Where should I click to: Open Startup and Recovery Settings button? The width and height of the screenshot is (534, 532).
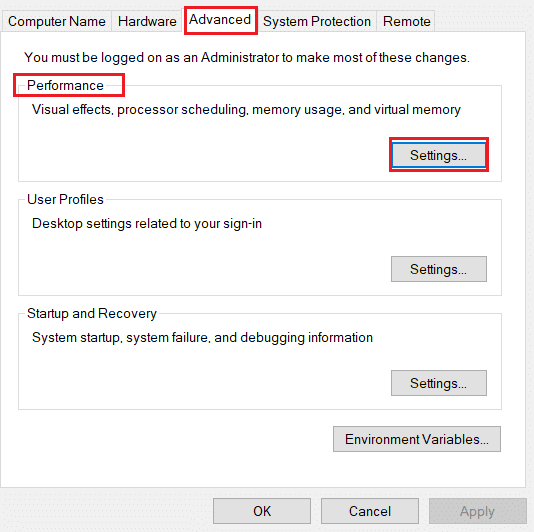click(439, 383)
